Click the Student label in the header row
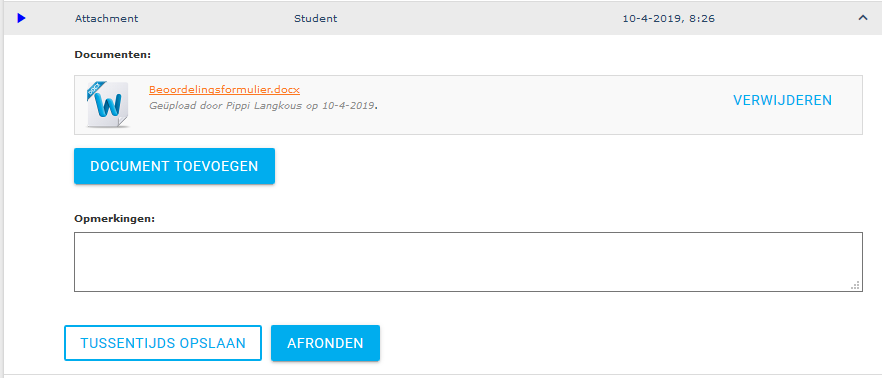Image resolution: width=882 pixels, height=378 pixels. 316,19
